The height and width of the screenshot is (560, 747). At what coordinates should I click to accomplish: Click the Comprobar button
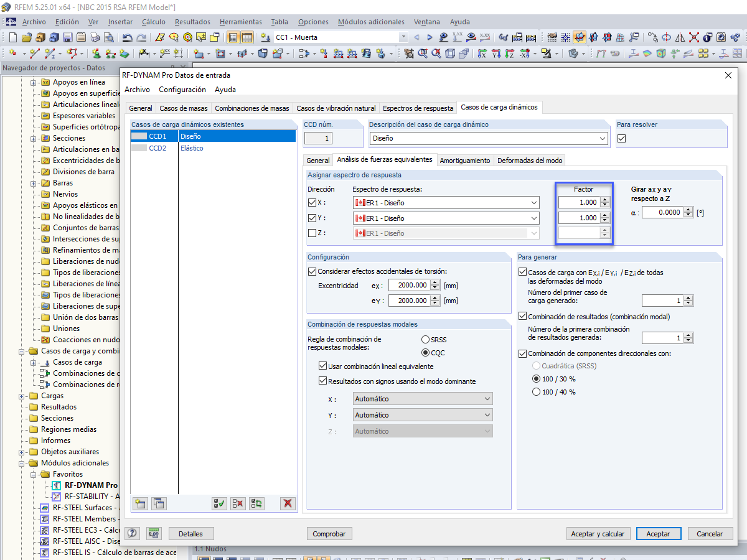(329, 534)
